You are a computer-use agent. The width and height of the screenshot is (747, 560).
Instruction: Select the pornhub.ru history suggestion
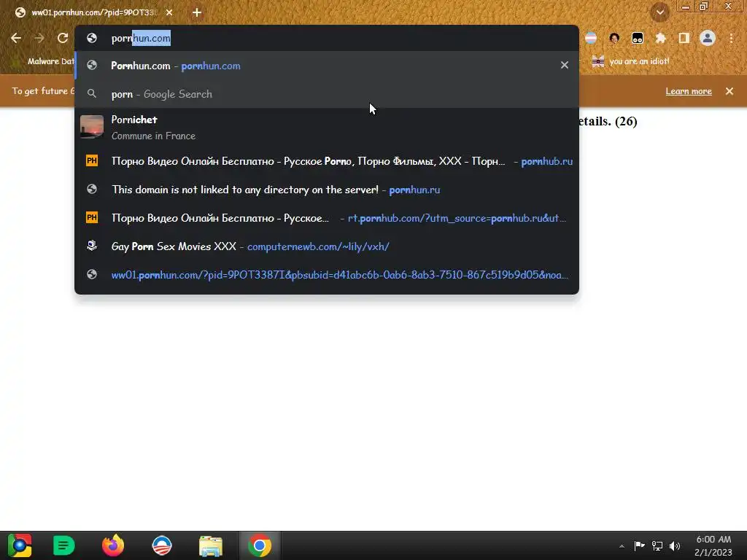tap(327, 161)
